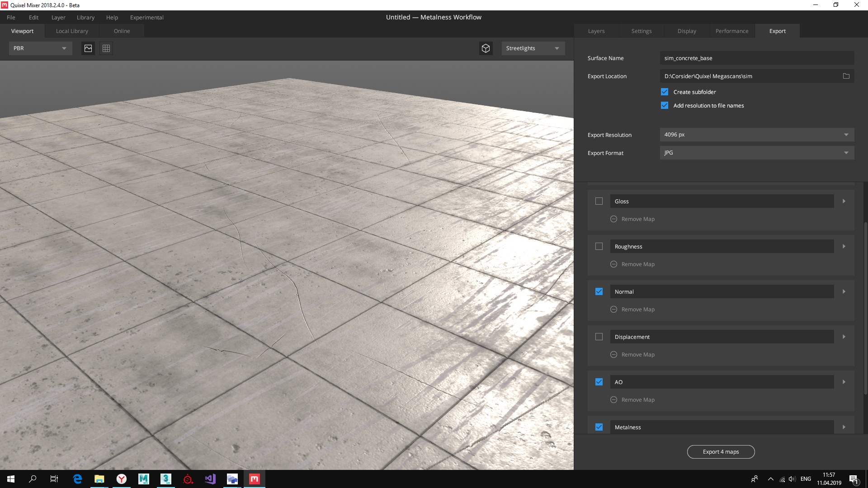Click Remove Map under Roughness

[613, 264]
